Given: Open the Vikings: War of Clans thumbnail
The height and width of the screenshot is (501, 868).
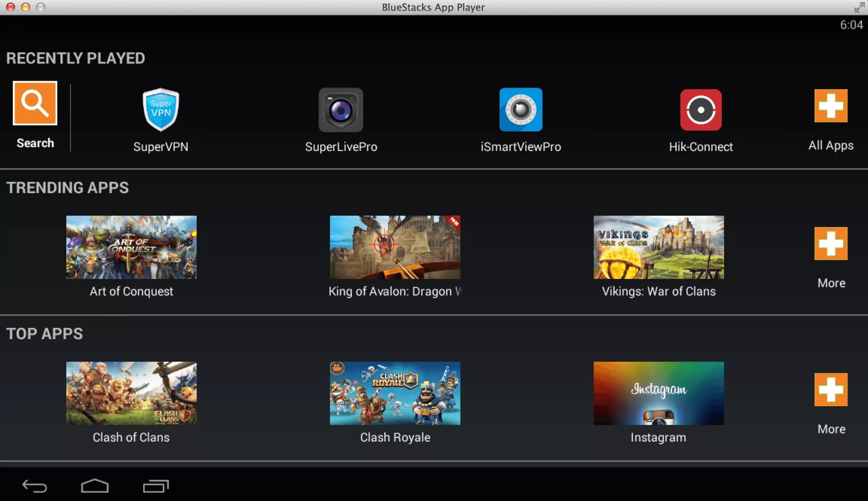Looking at the screenshot, I should (659, 247).
